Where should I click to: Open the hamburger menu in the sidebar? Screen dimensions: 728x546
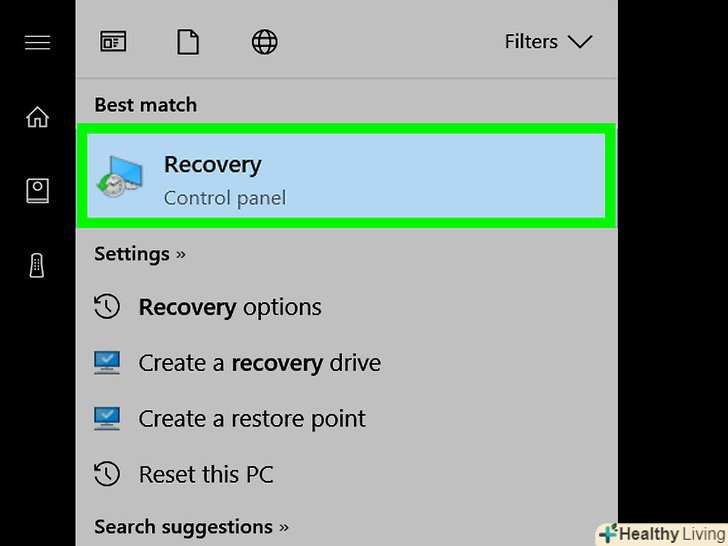pyautogui.click(x=38, y=42)
